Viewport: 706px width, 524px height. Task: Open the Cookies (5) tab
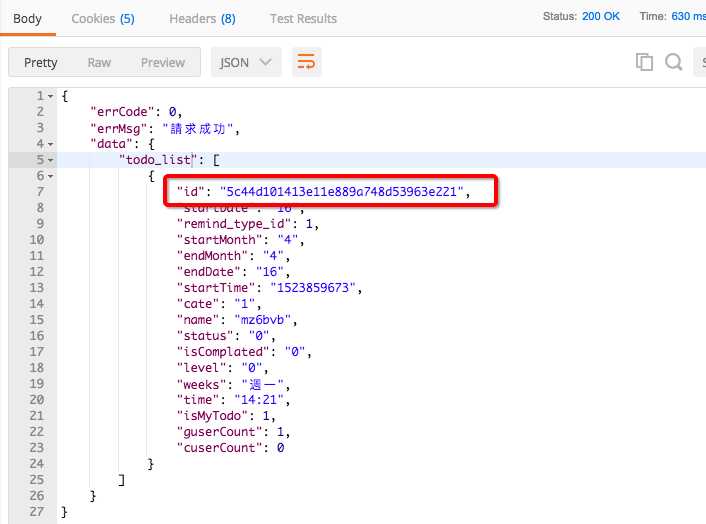(x=103, y=19)
